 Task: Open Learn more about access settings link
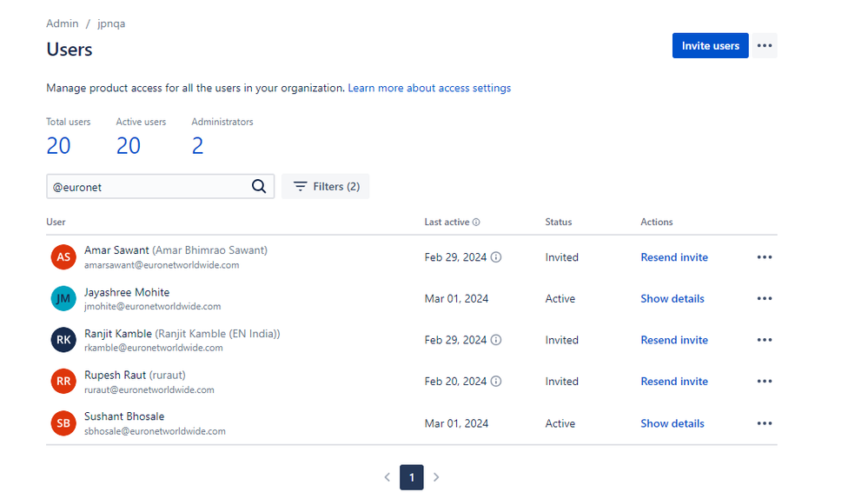click(429, 88)
